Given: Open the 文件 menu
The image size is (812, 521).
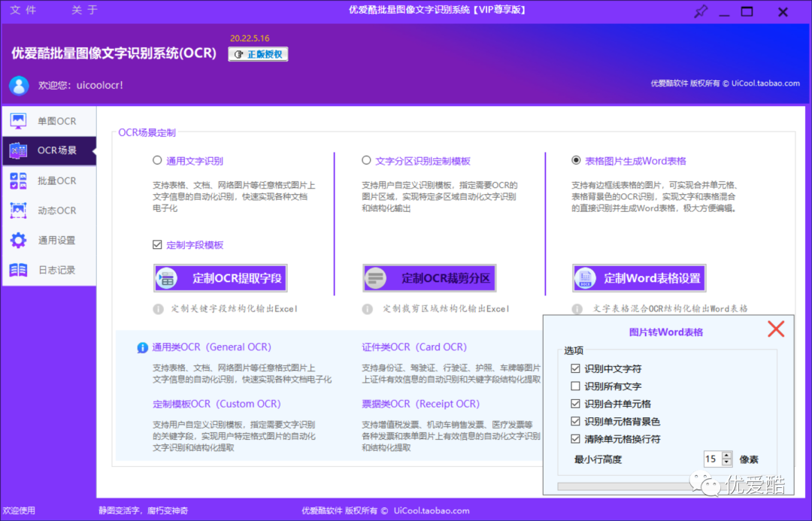Looking at the screenshot, I should point(23,11).
